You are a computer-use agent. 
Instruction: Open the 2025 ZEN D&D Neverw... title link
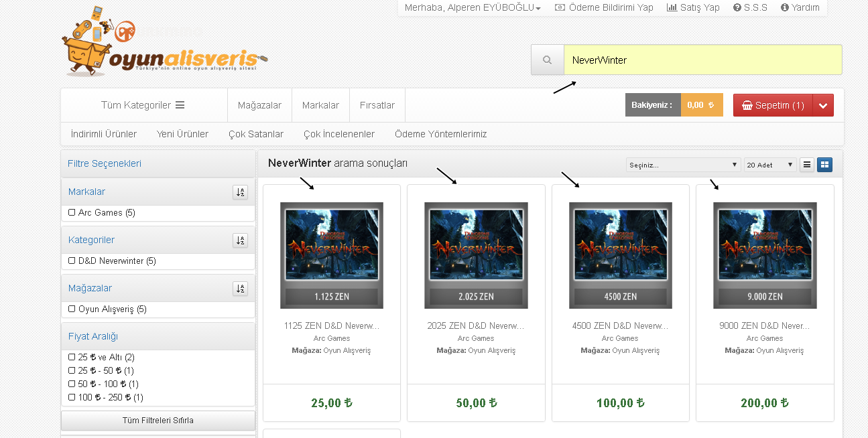click(476, 326)
